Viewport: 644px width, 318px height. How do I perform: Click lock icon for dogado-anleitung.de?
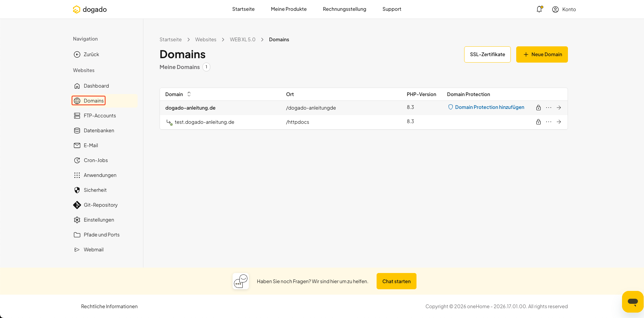point(538,108)
